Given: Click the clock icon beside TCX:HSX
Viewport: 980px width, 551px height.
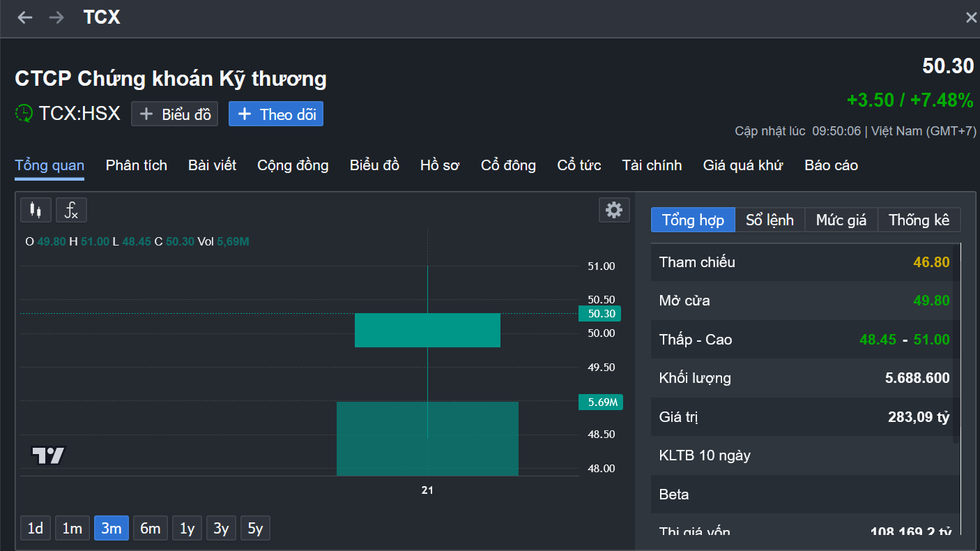Looking at the screenshot, I should tap(24, 114).
